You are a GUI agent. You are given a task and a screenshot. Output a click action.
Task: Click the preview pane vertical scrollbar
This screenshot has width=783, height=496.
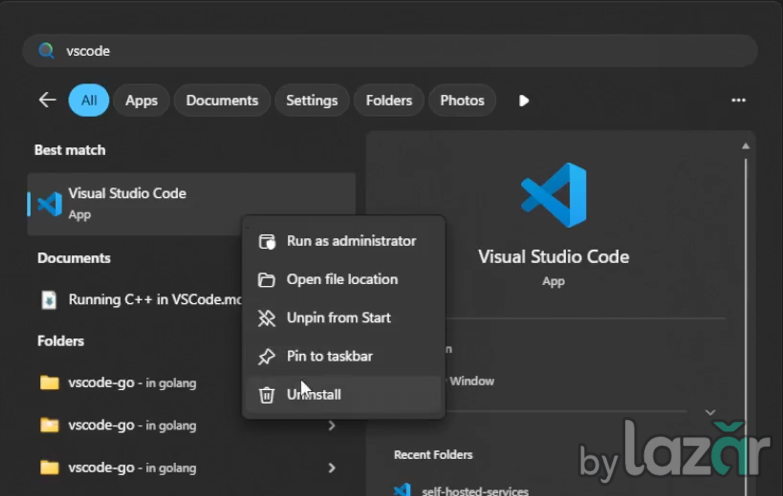pos(746,325)
